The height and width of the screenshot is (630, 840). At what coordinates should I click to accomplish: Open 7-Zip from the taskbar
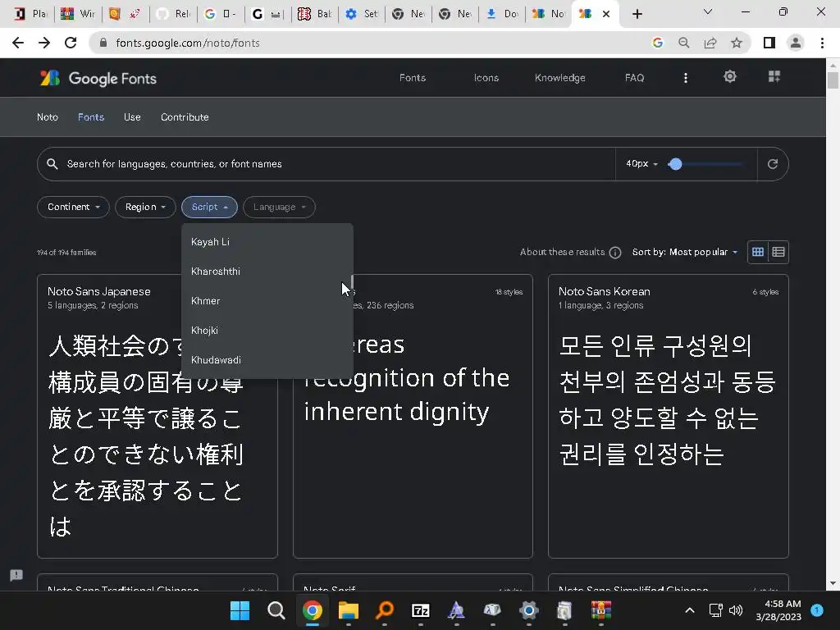(x=421, y=610)
